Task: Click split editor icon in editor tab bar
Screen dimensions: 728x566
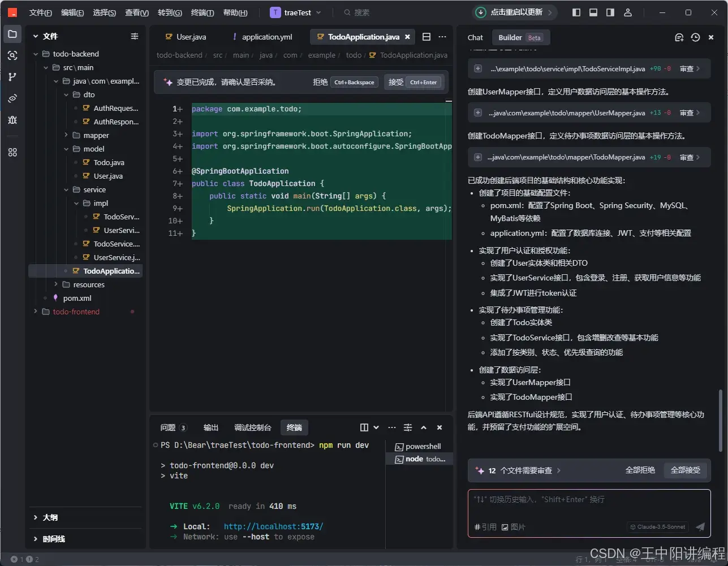Action: click(x=427, y=37)
